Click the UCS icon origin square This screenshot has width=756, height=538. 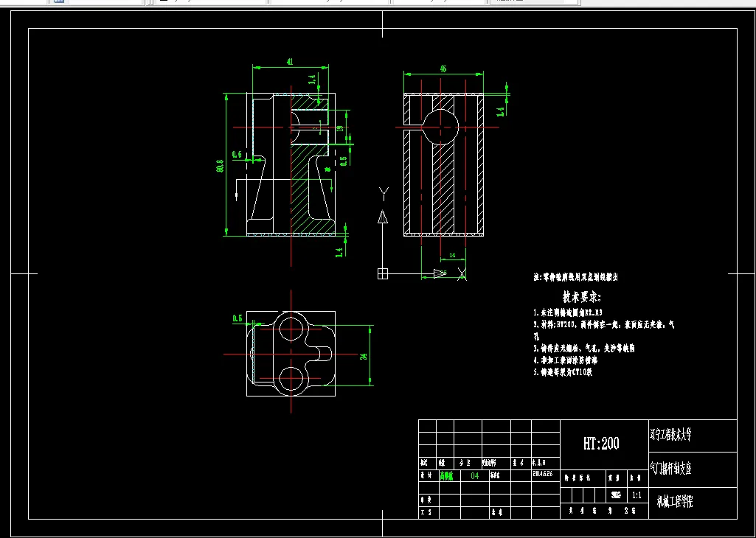click(382, 273)
